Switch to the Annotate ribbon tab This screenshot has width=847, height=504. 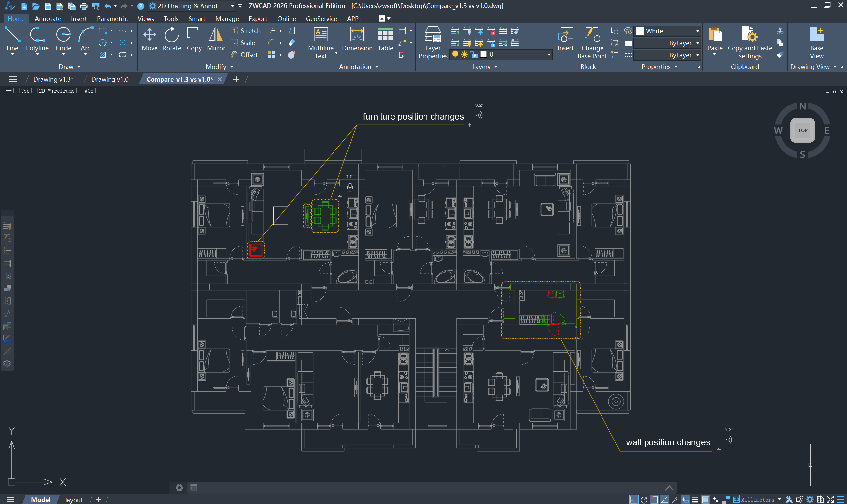[48, 18]
